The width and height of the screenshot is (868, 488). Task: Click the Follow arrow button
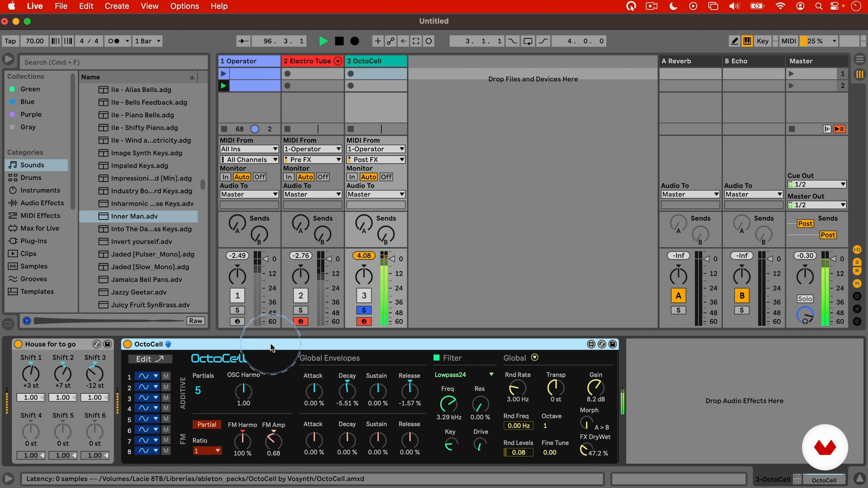pos(243,41)
